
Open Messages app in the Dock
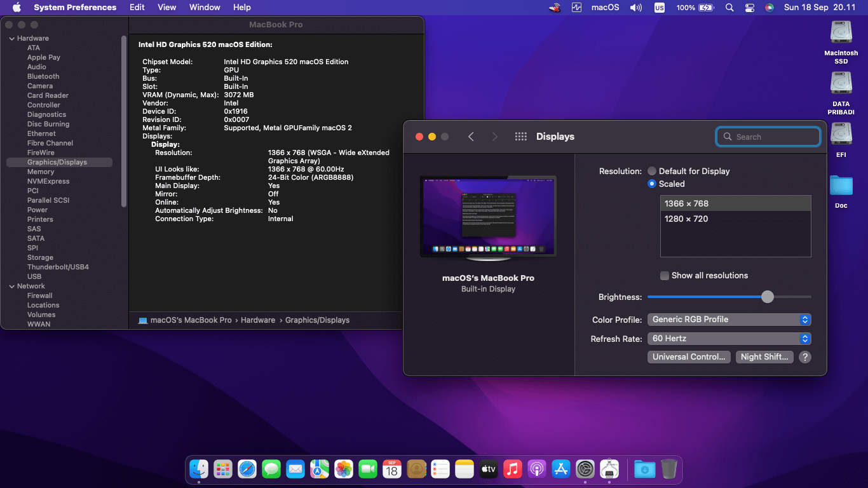click(271, 470)
